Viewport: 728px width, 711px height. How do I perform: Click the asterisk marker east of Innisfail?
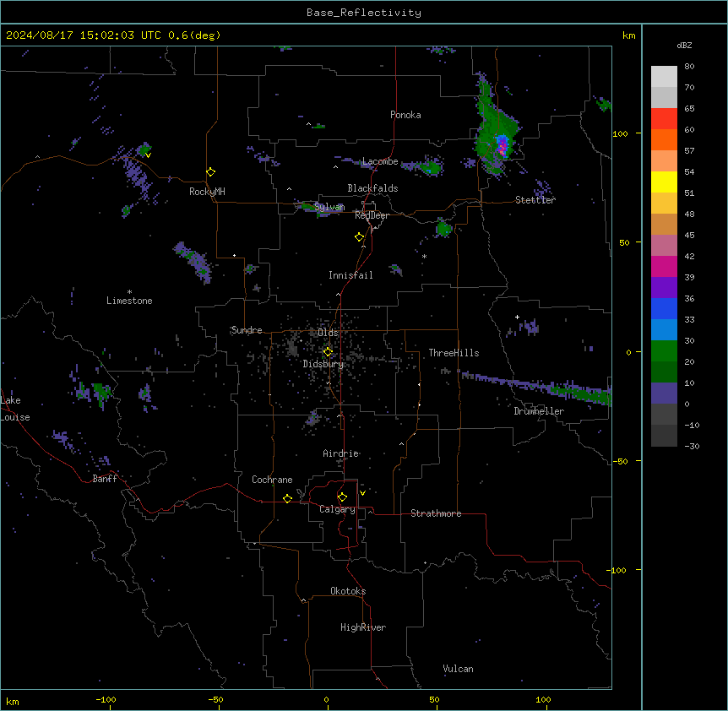[424, 256]
